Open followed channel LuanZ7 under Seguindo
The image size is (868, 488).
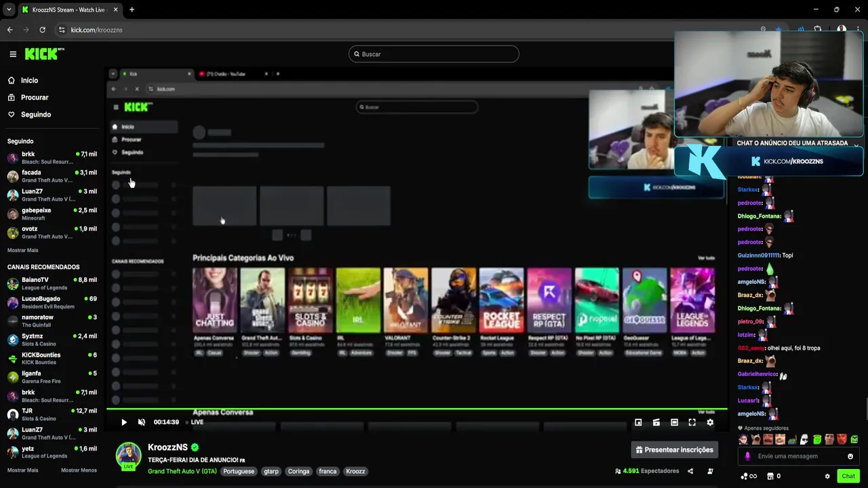52,195
